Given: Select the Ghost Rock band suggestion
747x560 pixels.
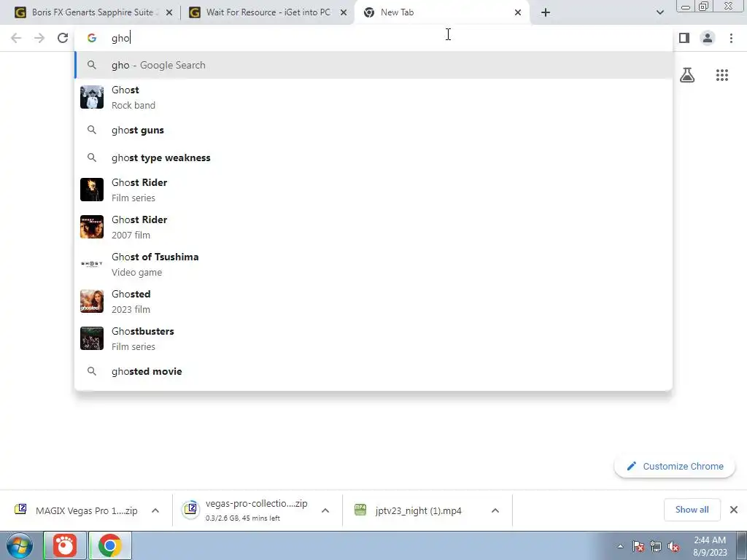Looking at the screenshot, I should point(373,97).
